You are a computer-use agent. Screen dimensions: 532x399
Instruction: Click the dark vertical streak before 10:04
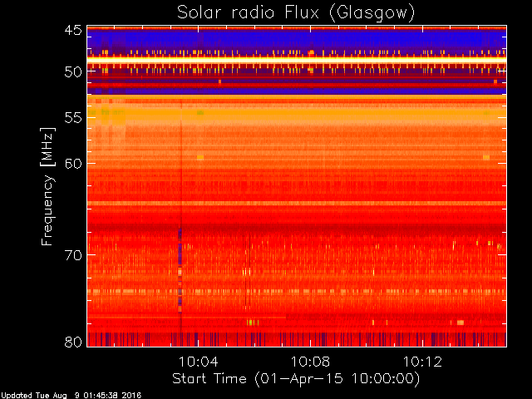[180, 216]
